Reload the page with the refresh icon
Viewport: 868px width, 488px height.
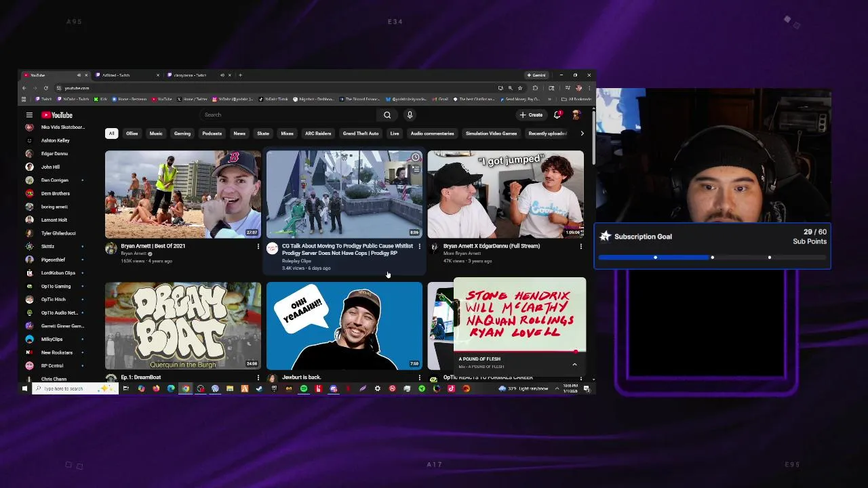45,88
